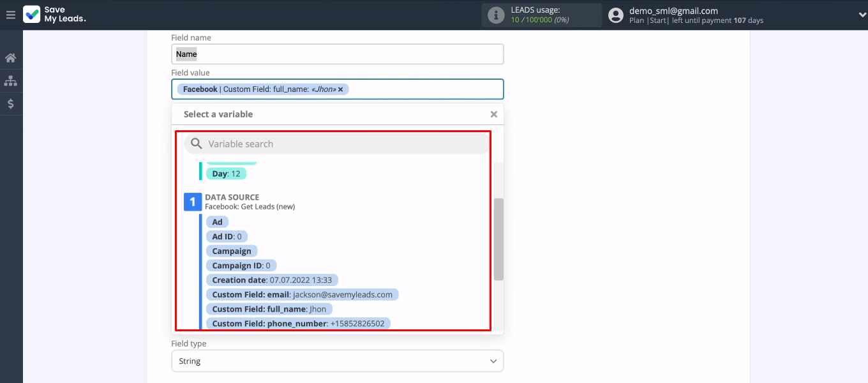Select the Creation date variable
Screen dimensions: 868x383
point(272,280)
